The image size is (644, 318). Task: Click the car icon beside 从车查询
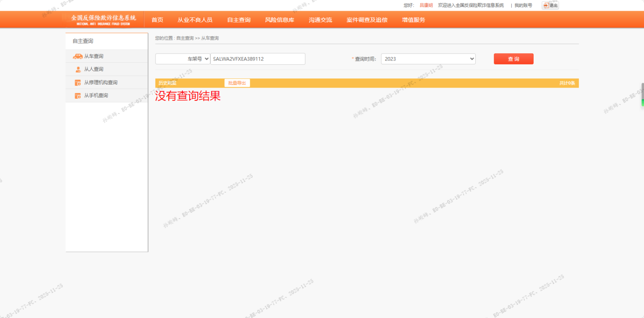78,56
